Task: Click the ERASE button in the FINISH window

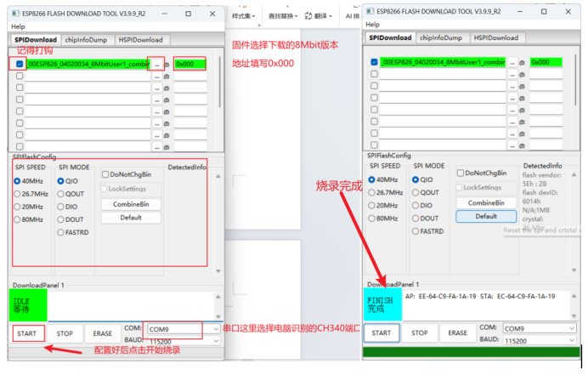Action: 457,333
